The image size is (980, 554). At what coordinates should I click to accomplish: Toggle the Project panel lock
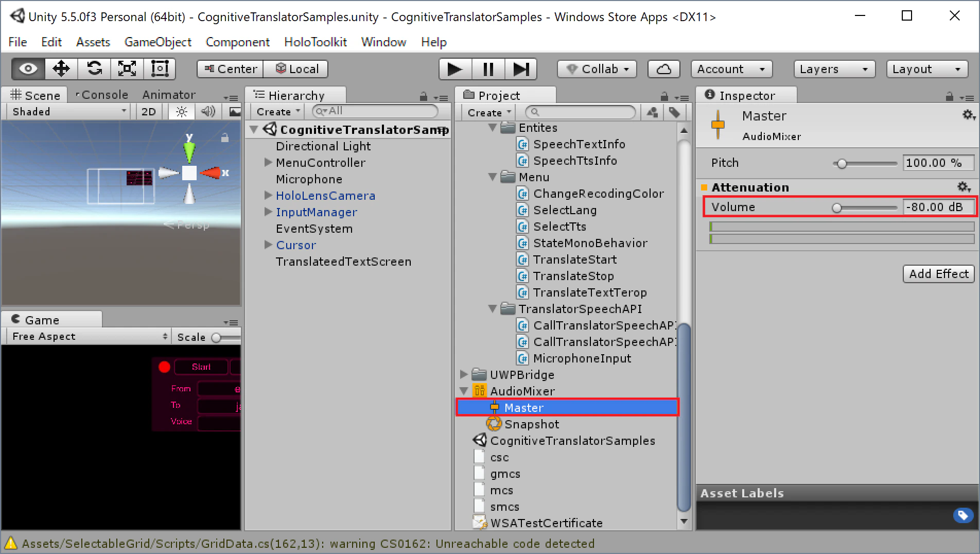click(664, 96)
